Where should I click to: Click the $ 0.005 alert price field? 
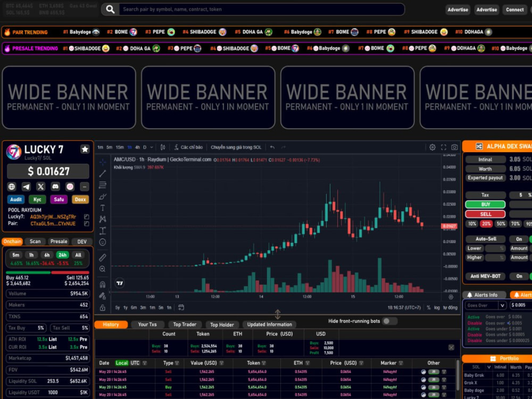(x=521, y=305)
